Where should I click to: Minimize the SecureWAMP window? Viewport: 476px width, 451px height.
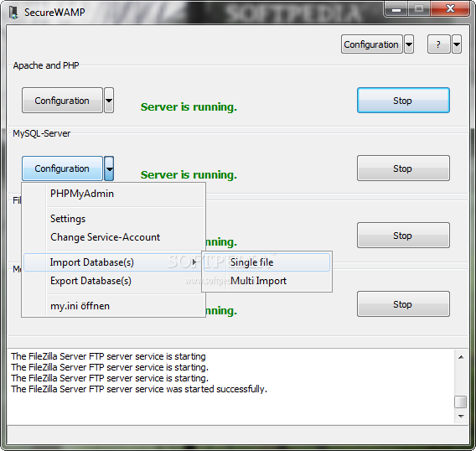[x=396, y=9]
